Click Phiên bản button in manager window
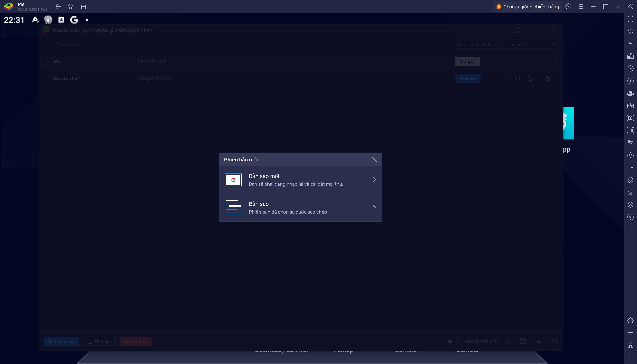Image resolution: width=637 pixels, height=364 pixels. pos(61,342)
